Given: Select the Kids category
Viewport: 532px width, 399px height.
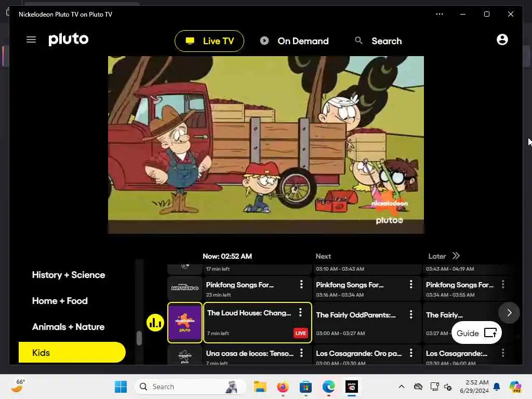Looking at the screenshot, I should click(72, 353).
